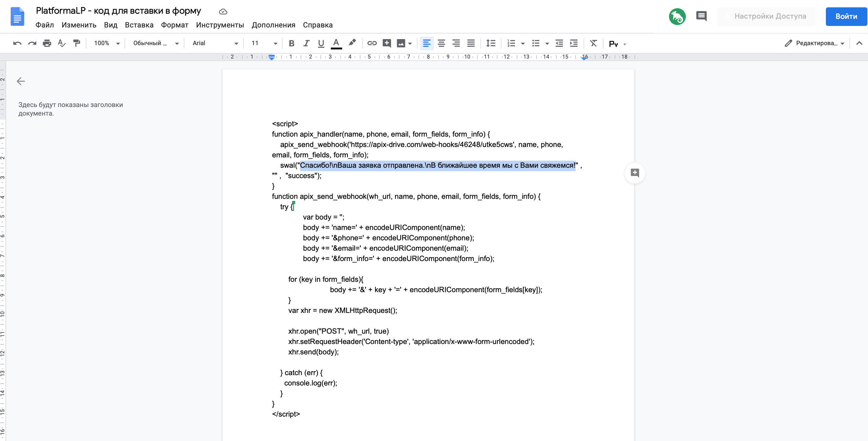868x441 pixels.
Task: Select the paint format roller icon
Action: (77, 43)
